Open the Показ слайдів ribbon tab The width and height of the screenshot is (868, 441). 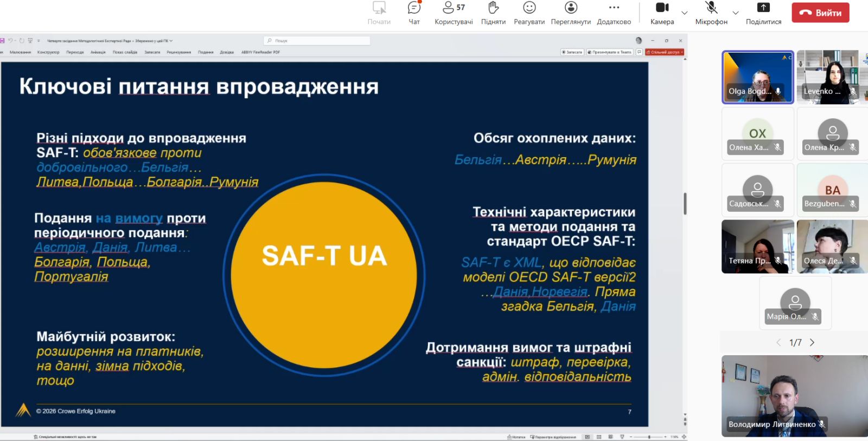pyautogui.click(x=125, y=52)
